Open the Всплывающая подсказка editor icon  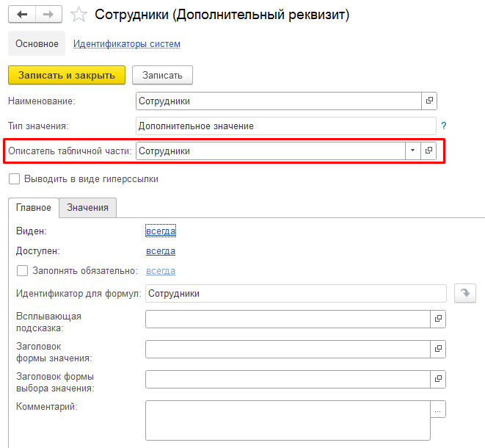(439, 319)
